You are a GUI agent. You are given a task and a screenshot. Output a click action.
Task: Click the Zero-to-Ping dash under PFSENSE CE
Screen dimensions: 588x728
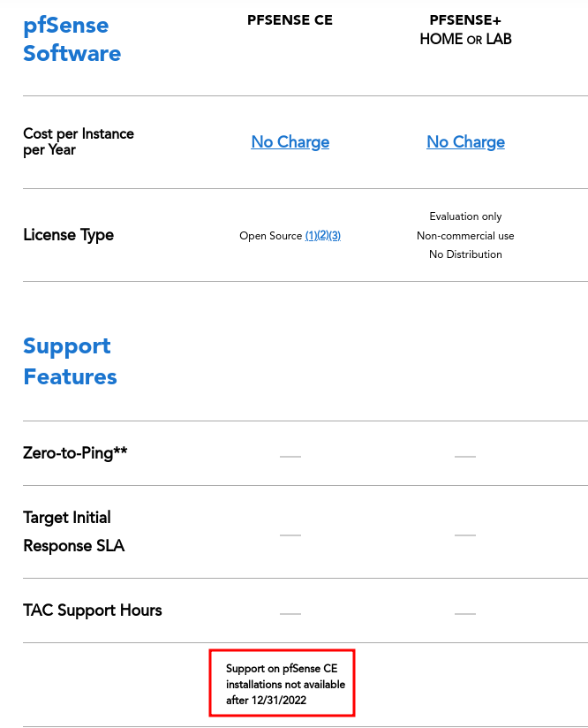(x=290, y=457)
